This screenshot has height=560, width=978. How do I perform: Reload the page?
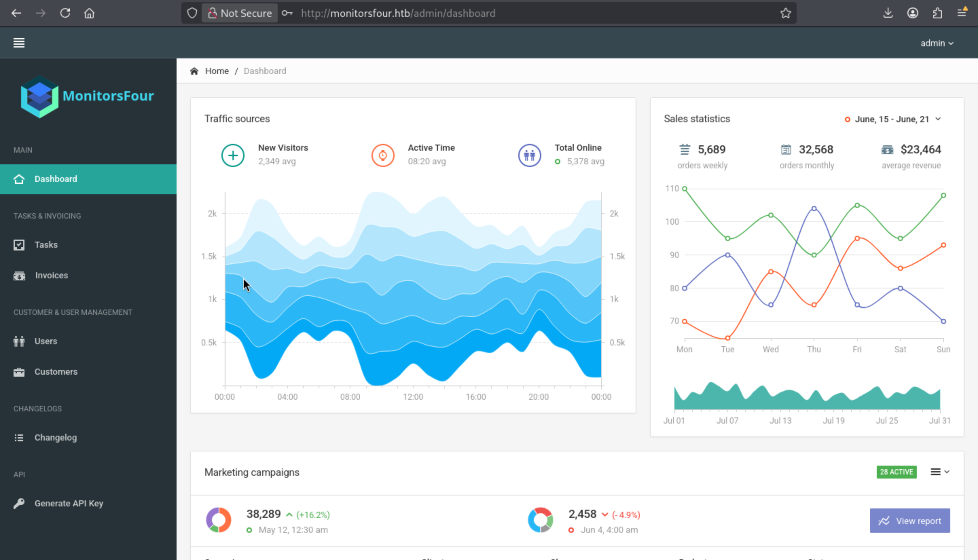click(65, 13)
